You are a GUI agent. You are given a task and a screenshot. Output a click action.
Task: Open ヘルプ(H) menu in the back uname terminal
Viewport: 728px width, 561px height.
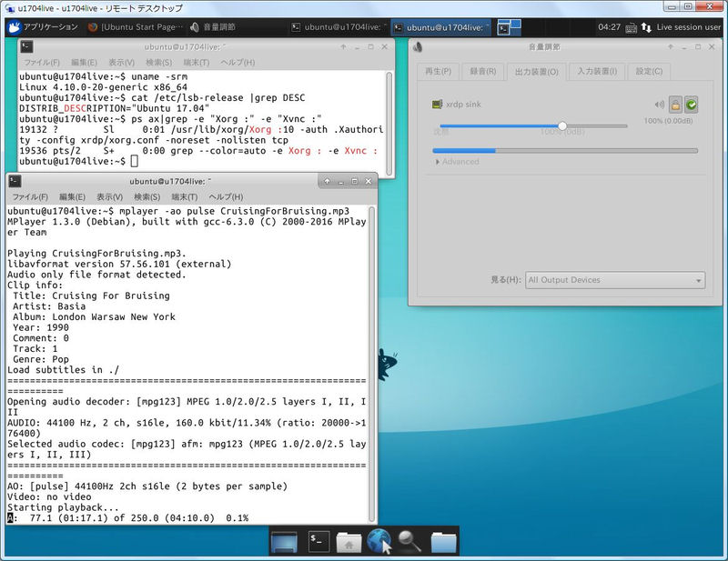tap(238, 62)
